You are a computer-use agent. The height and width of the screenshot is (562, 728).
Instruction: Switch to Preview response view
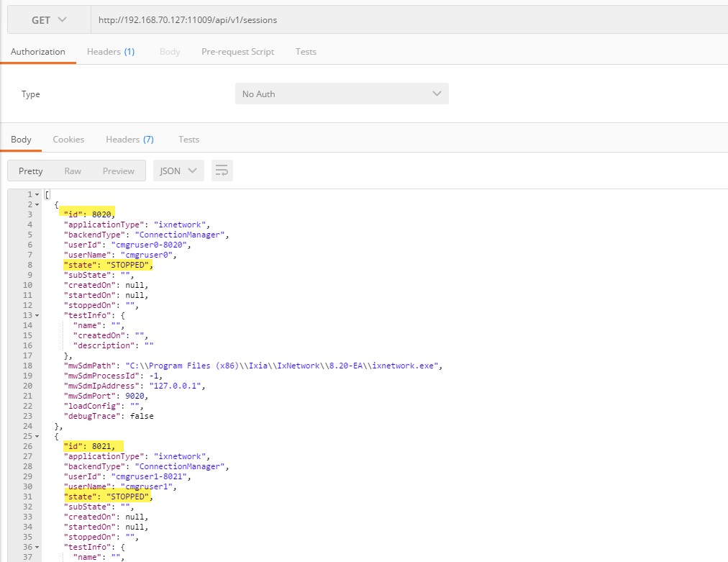click(x=119, y=171)
